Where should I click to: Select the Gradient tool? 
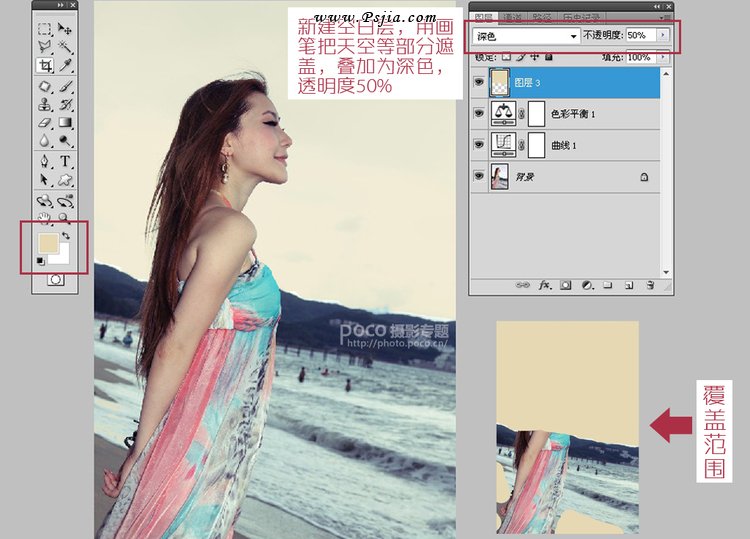[66, 123]
